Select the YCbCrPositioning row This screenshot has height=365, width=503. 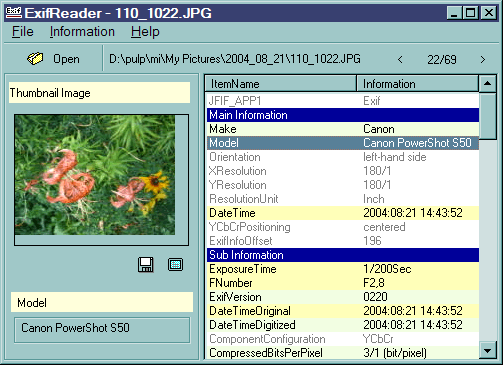coord(343,227)
